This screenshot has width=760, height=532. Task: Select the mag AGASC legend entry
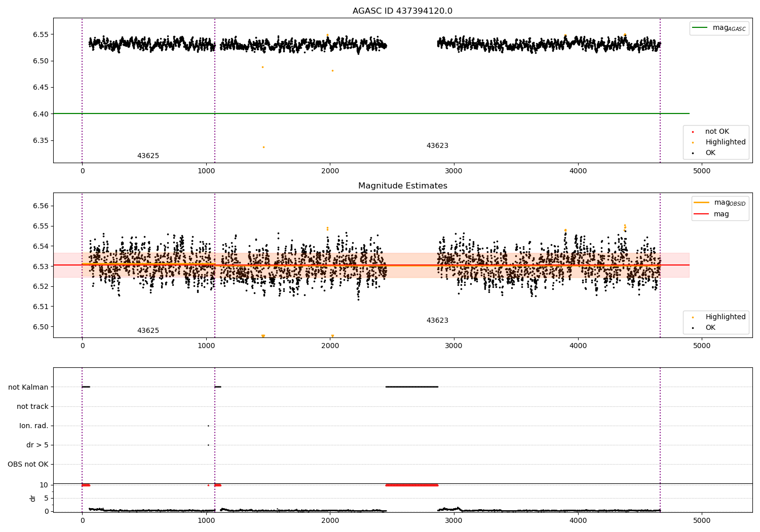[719, 28]
